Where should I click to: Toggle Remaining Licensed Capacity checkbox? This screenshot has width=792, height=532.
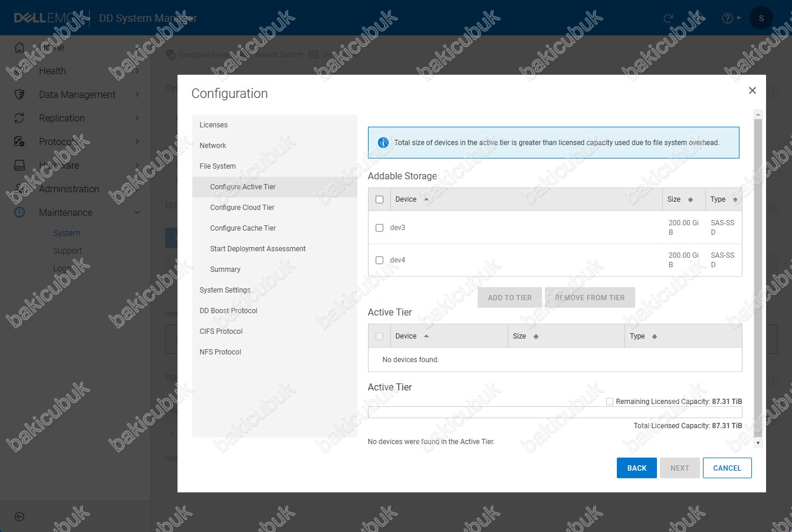point(610,401)
